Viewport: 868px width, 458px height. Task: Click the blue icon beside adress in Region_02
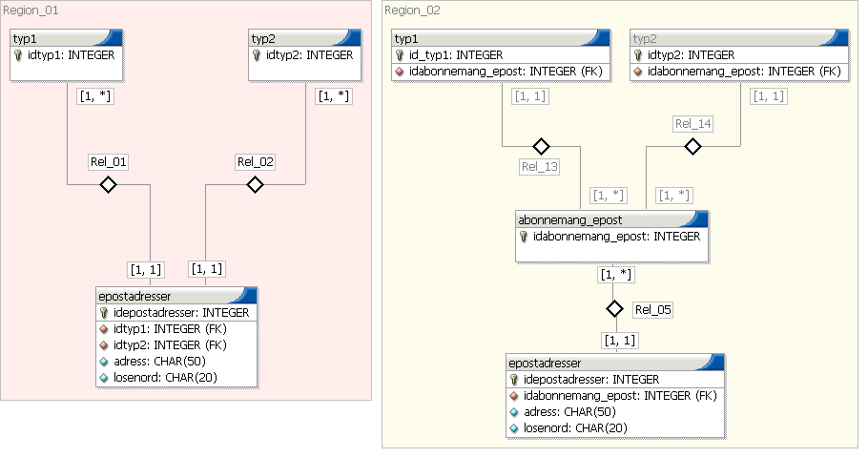tap(514, 412)
